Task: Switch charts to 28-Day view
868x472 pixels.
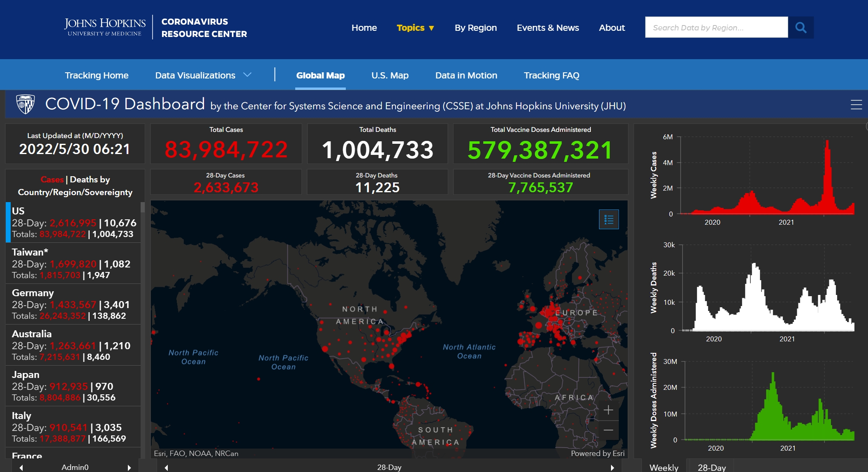Action: [711, 467]
